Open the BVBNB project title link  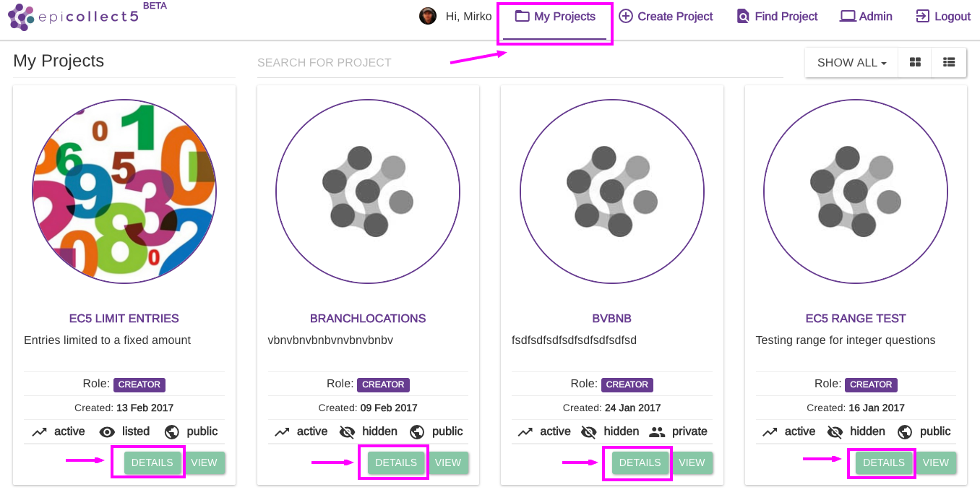(612, 319)
